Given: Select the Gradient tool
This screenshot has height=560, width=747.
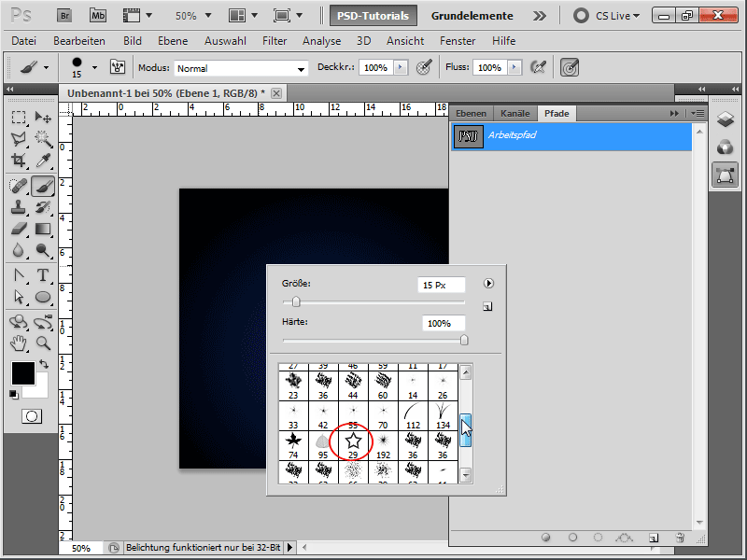Looking at the screenshot, I should click(x=43, y=229).
